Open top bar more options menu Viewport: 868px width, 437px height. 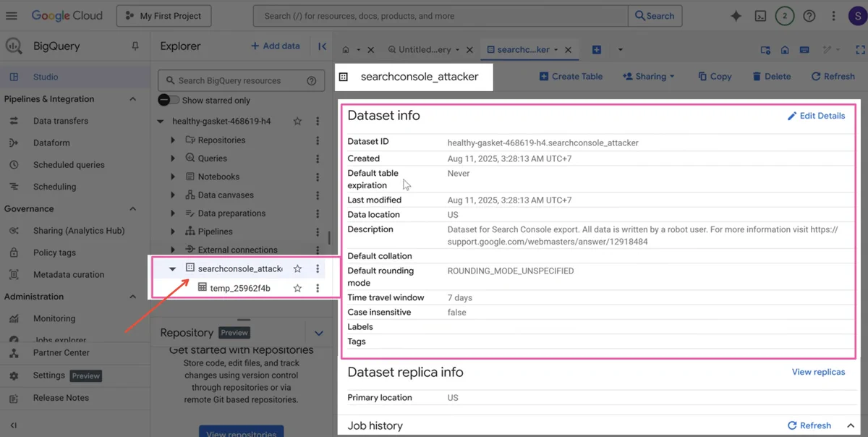pyautogui.click(x=834, y=16)
